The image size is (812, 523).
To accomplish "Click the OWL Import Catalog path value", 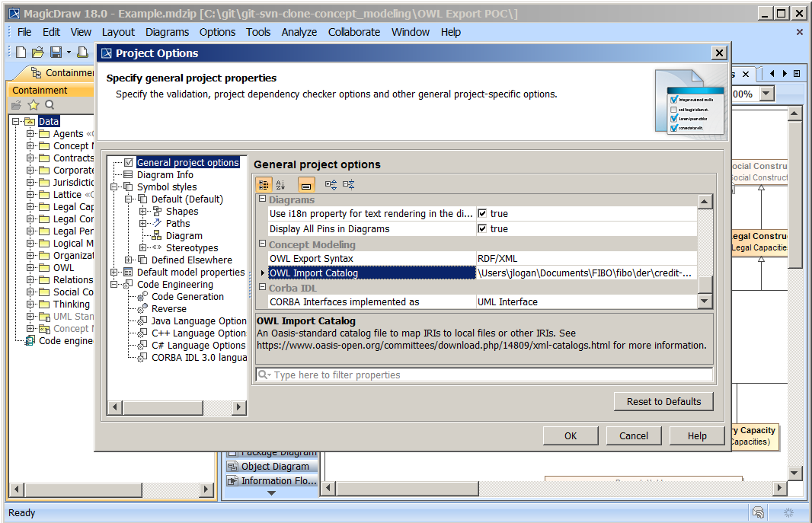I will (586, 273).
